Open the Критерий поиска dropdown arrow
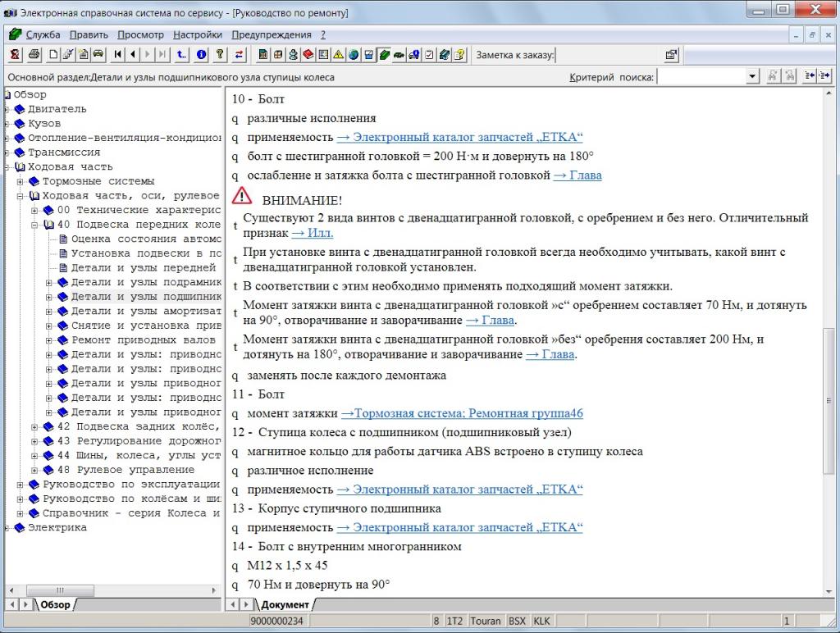The height and width of the screenshot is (633, 840). click(752, 76)
